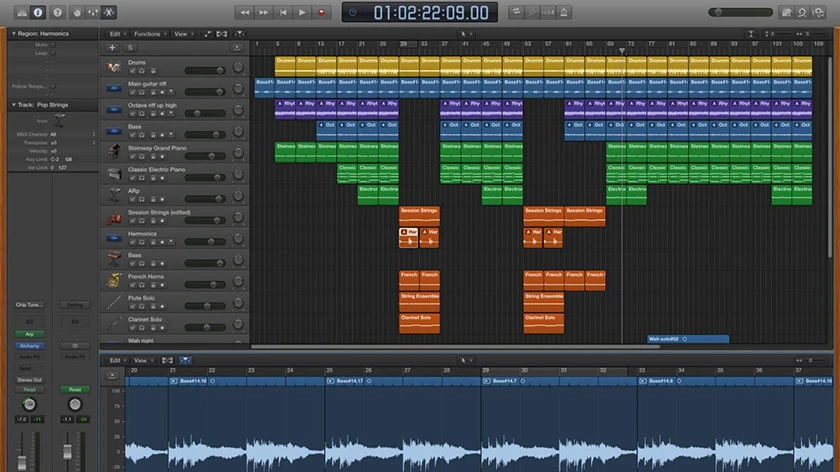Enable the metronome click icon
The width and height of the screenshot is (840, 472).
tap(564, 12)
